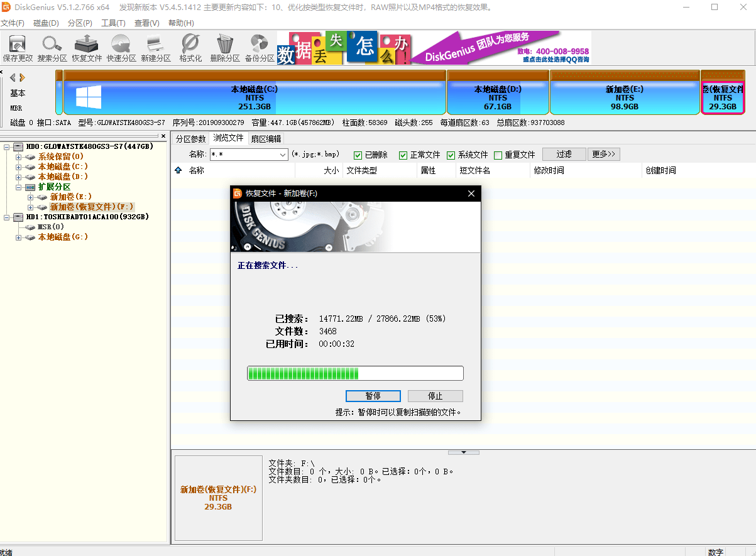This screenshot has width=756, height=556.
Task: Toggle the 系统文件 system files checkbox
Action: pyautogui.click(x=451, y=155)
